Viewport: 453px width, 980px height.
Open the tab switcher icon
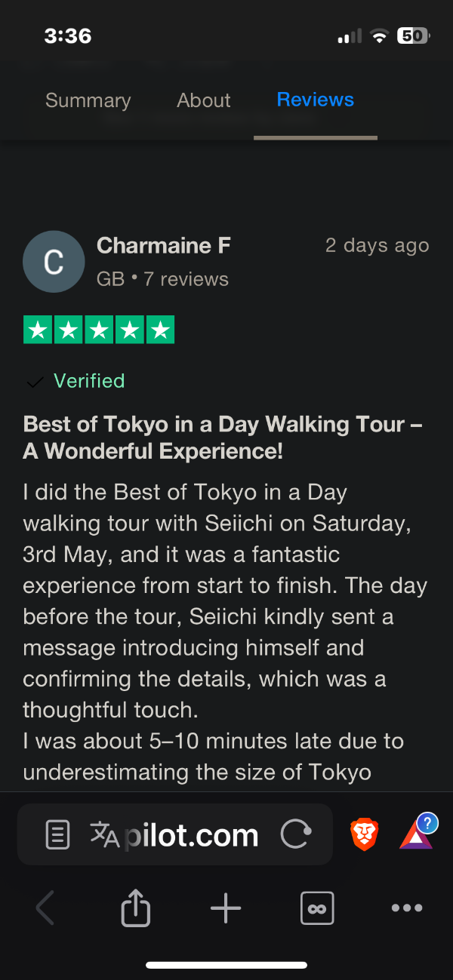[x=316, y=908]
